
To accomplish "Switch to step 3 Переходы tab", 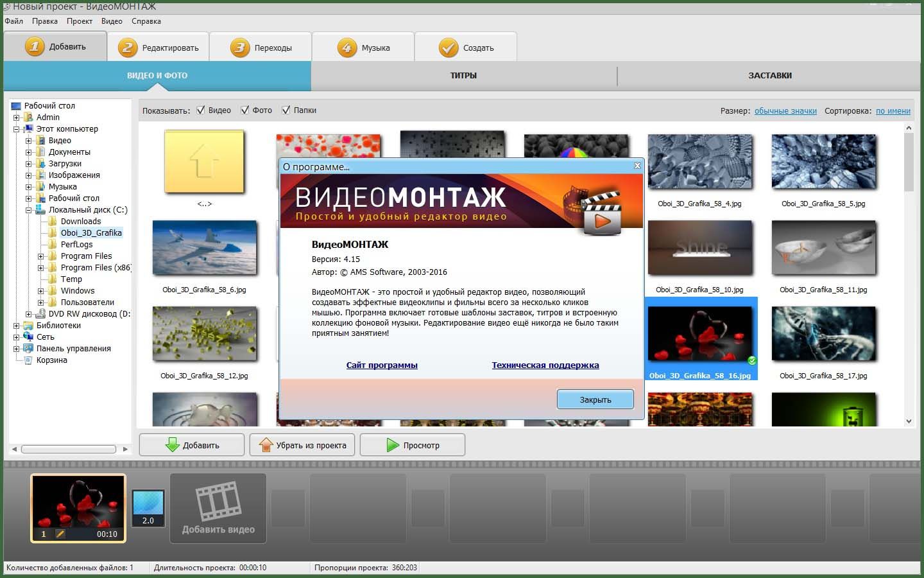I will (261, 47).
